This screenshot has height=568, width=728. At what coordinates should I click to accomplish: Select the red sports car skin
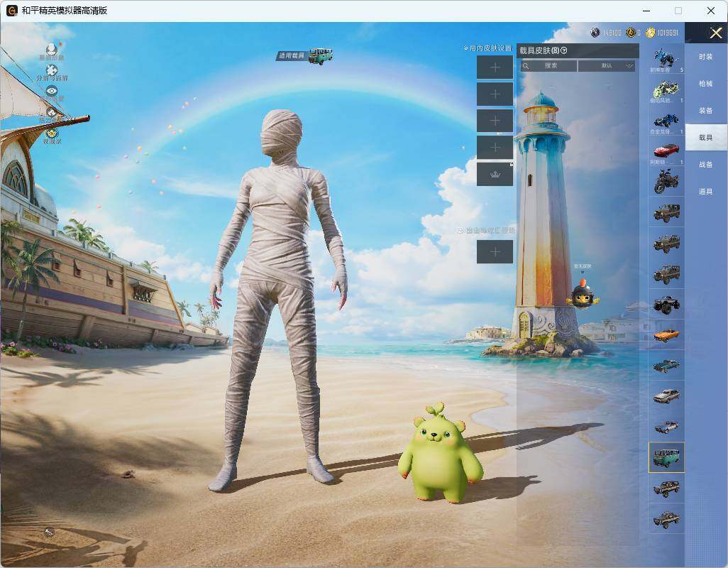tap(666, 151)
